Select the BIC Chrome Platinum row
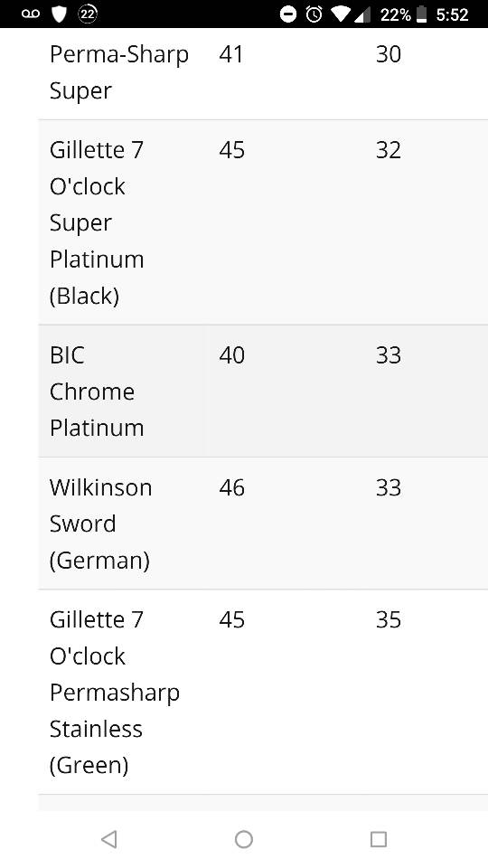 pyautogui.click(x=263, y=391)
